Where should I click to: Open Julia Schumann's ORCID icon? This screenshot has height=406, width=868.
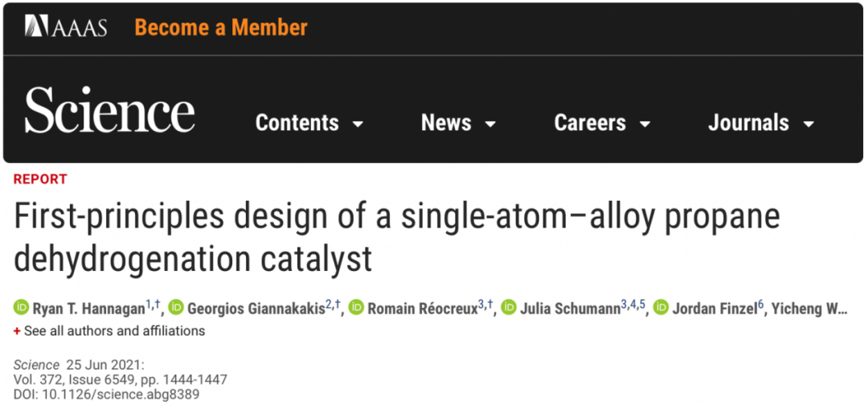509,307
